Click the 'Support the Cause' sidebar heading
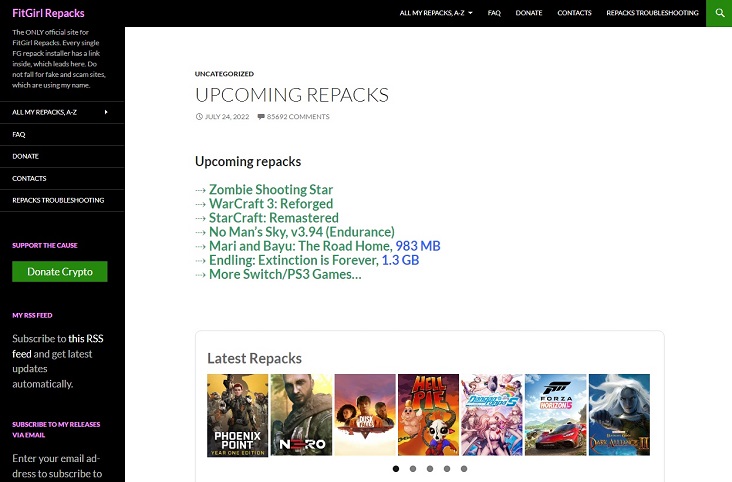The height and width of the screenshot is (482, 732). 45,245
